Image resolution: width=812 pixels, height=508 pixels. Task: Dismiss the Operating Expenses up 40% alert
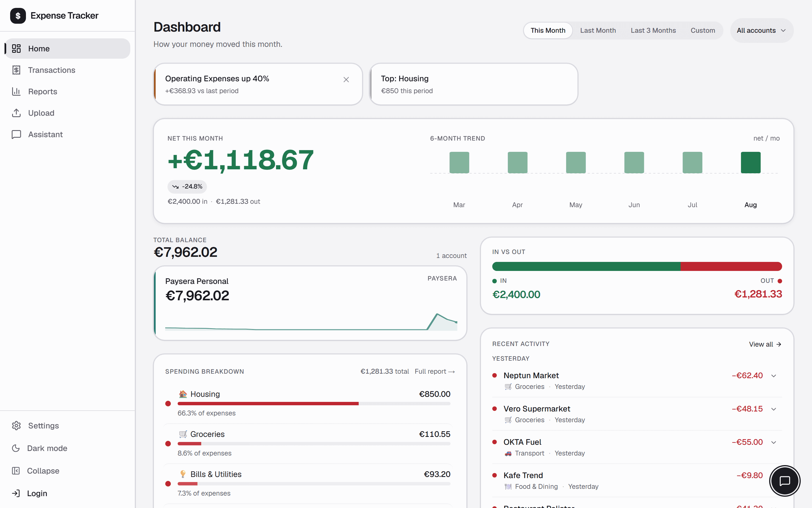(346, 80)
